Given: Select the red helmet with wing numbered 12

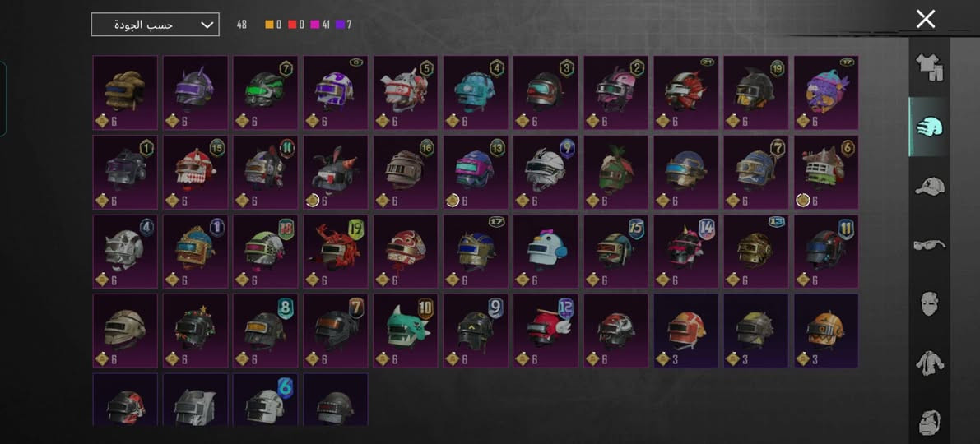Looking at the screenshot, I should pyautogui.click(x=546, y=331).
